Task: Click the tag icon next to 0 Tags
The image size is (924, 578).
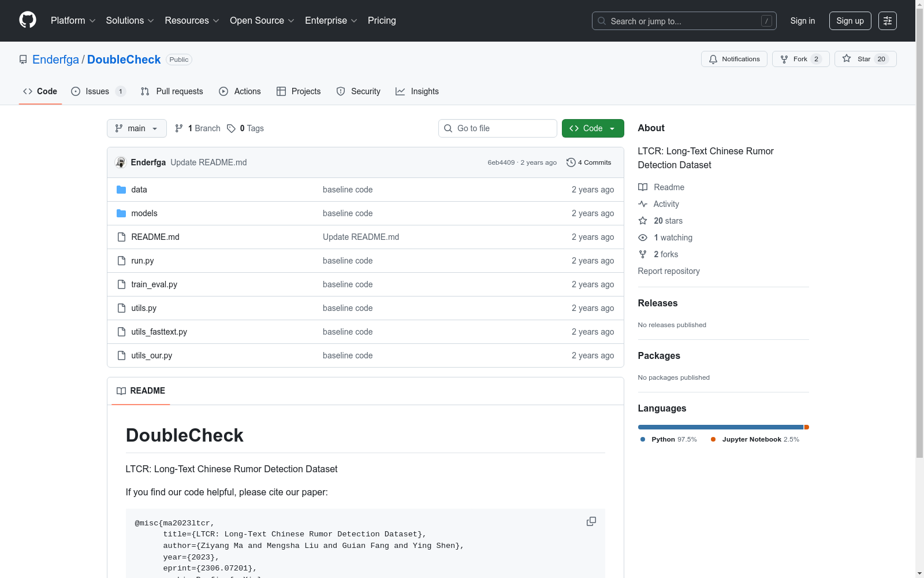Action: [231, 128]
